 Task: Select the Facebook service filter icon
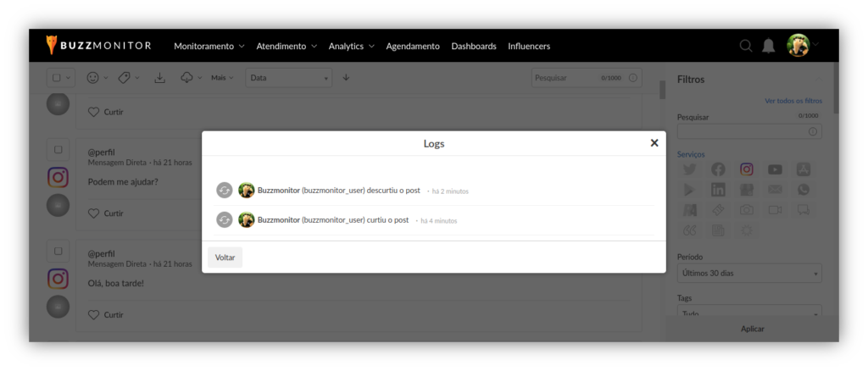pos(718,169)
